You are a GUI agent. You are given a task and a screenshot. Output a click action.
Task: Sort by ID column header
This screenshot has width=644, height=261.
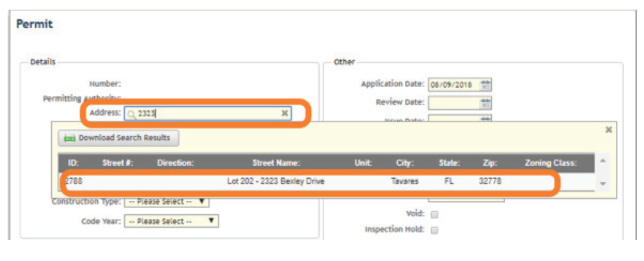click(x=73, y=163)
